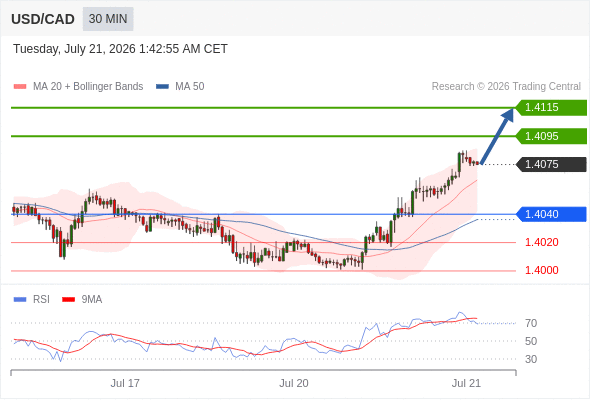Click the blue upward forecast arrow

point(497,136)
